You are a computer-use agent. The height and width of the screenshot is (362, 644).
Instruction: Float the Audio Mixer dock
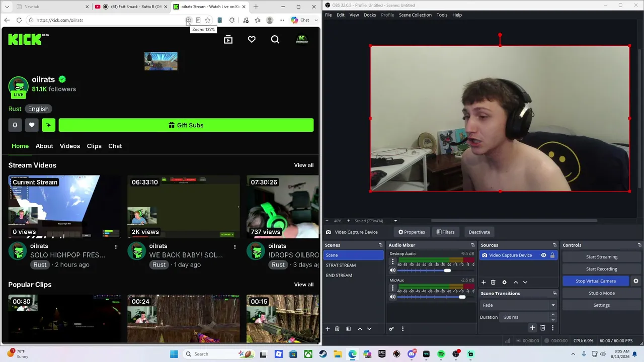tap(472, 245)
